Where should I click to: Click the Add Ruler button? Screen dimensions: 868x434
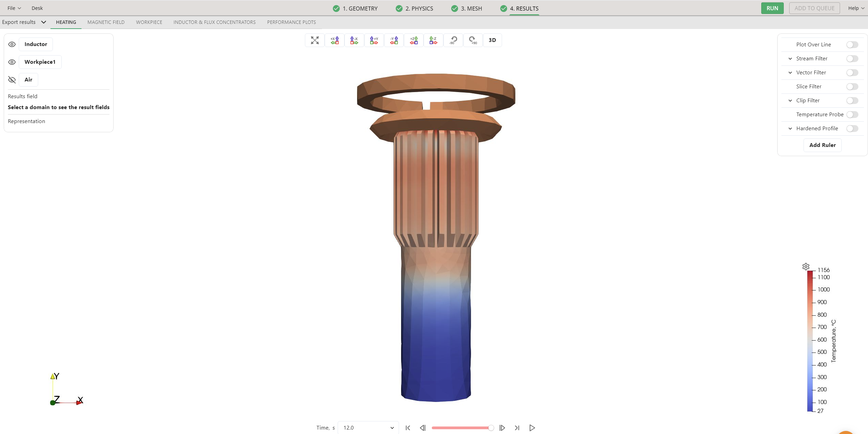coord(822,145)
